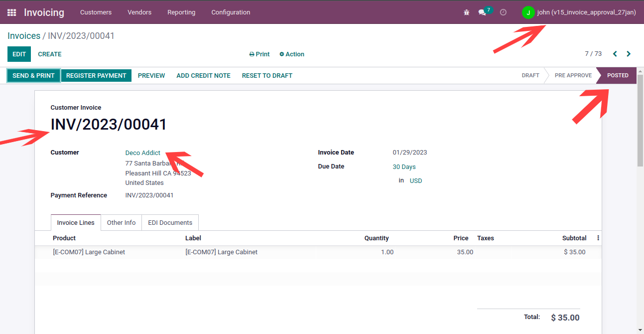Open the 30 Days payment terms link
The height and width of the screenshot is (334, 644).
[x=404, y=167]
